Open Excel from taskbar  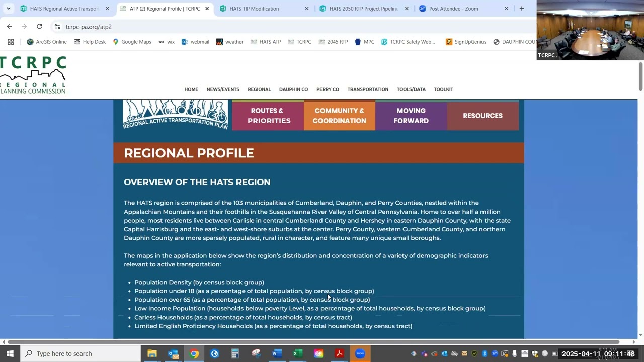297,353
